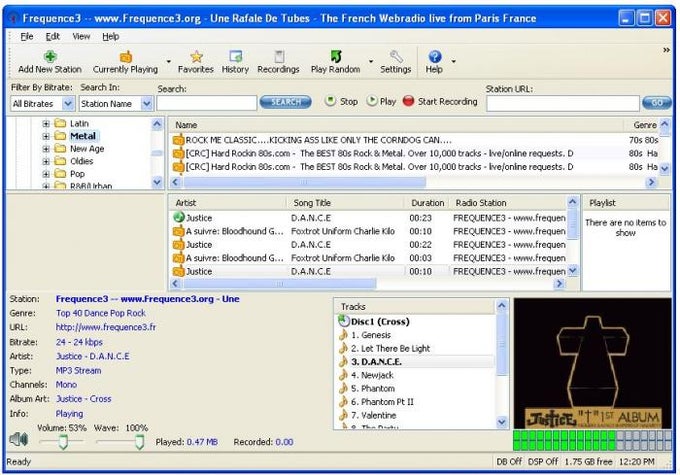Click the Play playback icon

coord(372,101)
